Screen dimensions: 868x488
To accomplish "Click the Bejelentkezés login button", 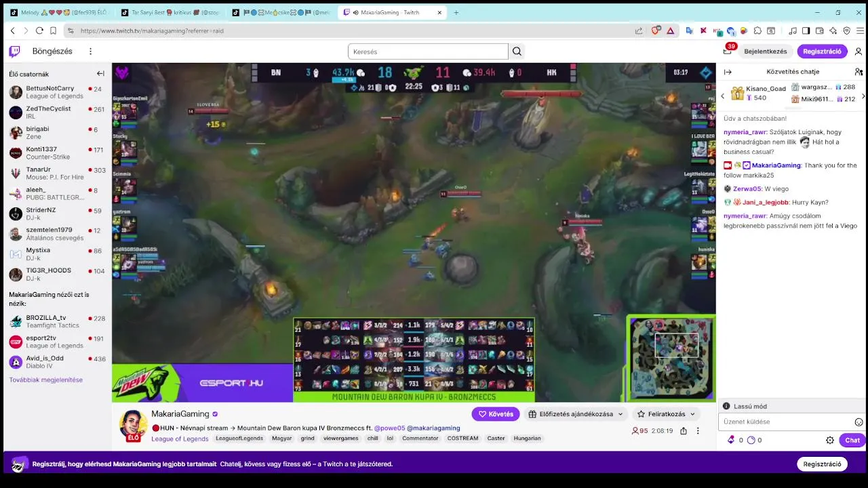I will point(766,52).
